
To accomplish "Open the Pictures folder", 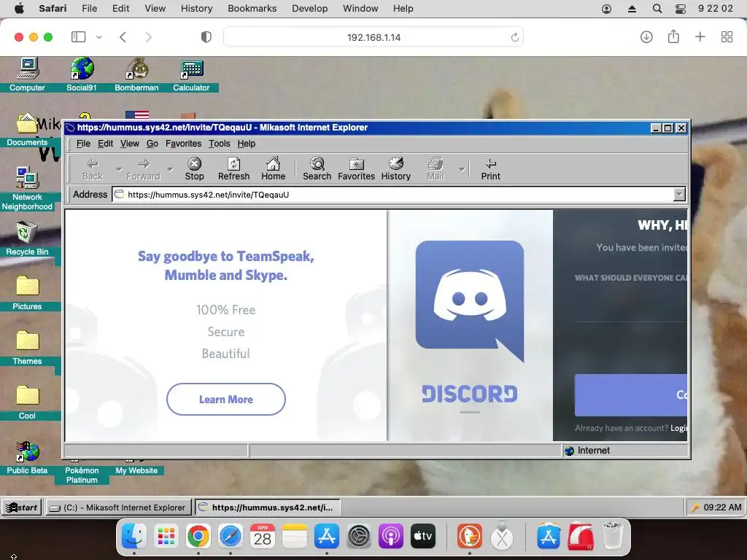I will 27,293.
